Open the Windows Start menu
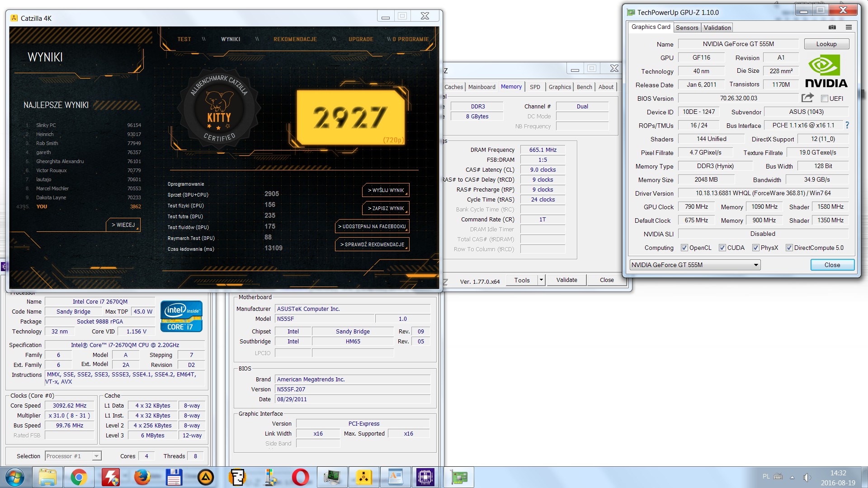 click(x=15, y=478)
